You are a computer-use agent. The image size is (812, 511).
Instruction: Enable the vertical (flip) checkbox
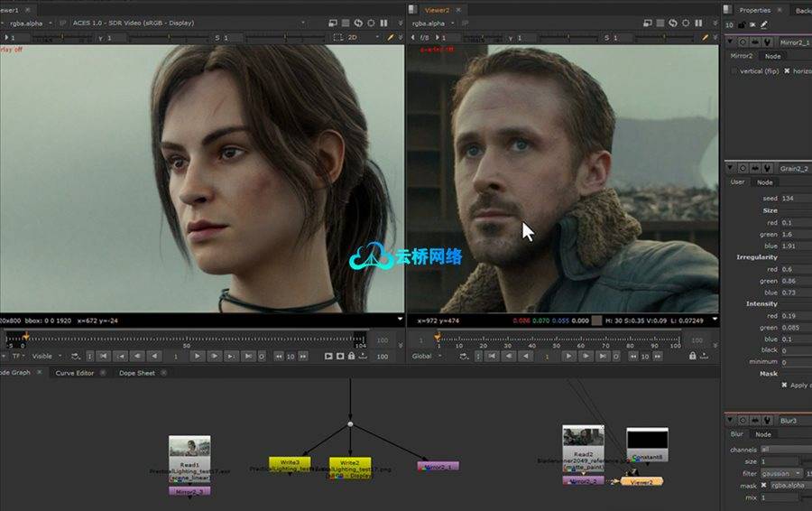(734, 70)
